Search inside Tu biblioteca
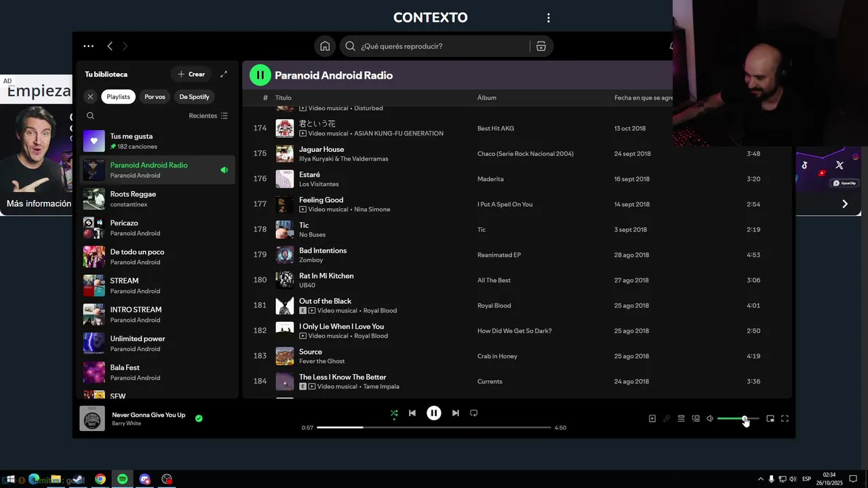This screenshot has width=868, height=488. pyautogui.click(x=90, y=116)
